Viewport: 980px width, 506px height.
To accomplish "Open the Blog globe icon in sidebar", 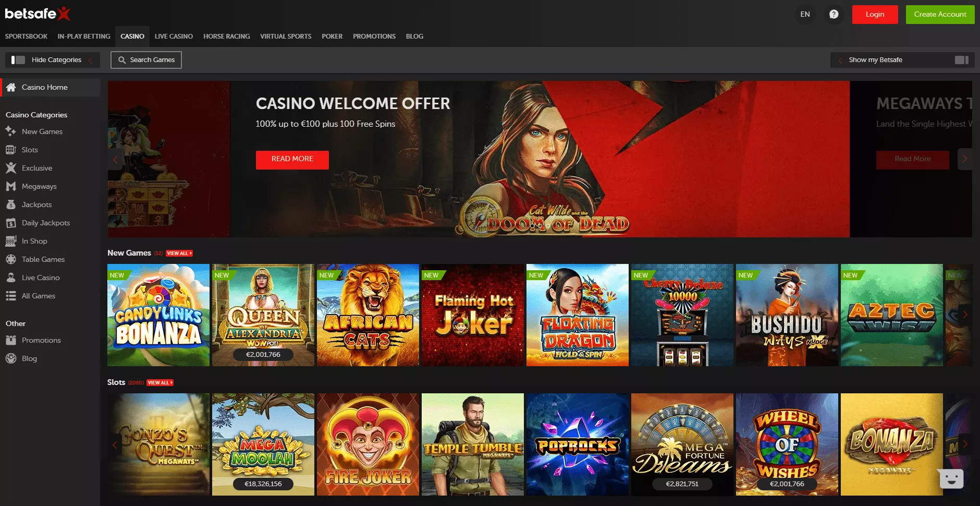I will pyautogui.click(x=11, y=358).
